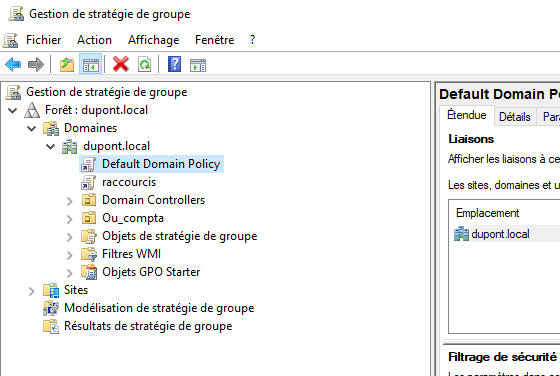Click the Domaines folder icon

tap(51, 128)
